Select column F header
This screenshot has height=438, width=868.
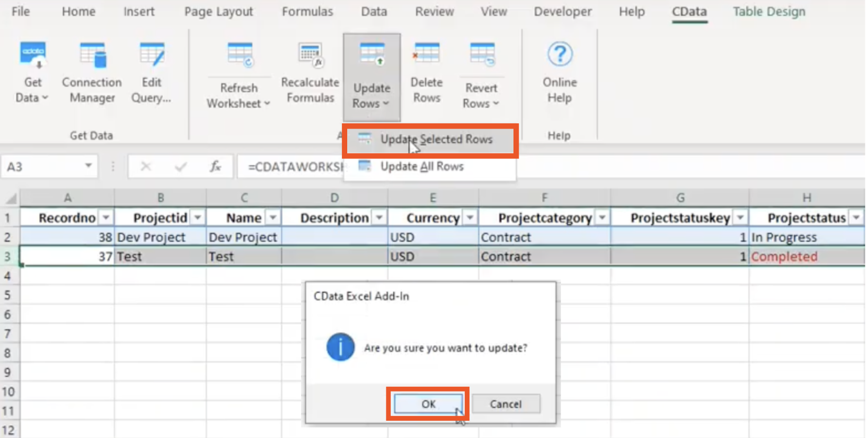[x=544, y=198]
